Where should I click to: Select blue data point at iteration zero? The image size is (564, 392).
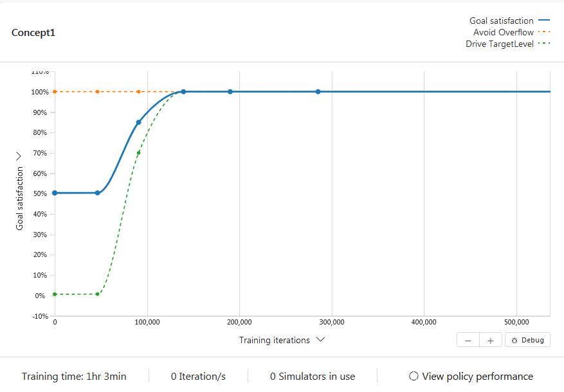pyautogui.click(x=55, y=193)
